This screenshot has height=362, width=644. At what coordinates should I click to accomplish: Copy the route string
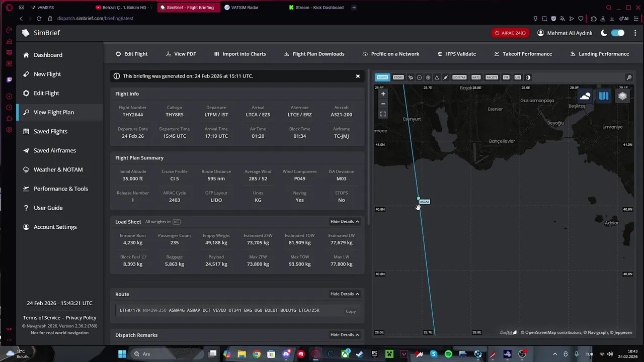click(351, 311)
